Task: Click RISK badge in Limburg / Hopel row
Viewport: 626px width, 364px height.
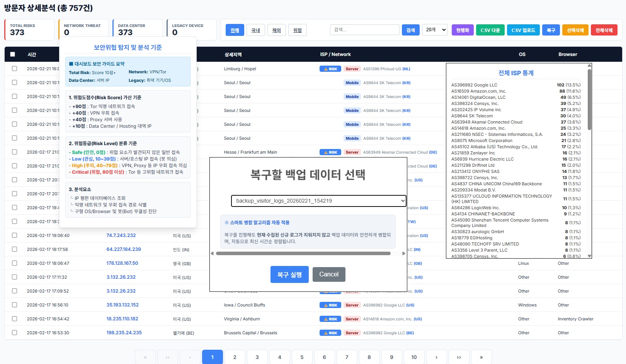Action: 330,69
